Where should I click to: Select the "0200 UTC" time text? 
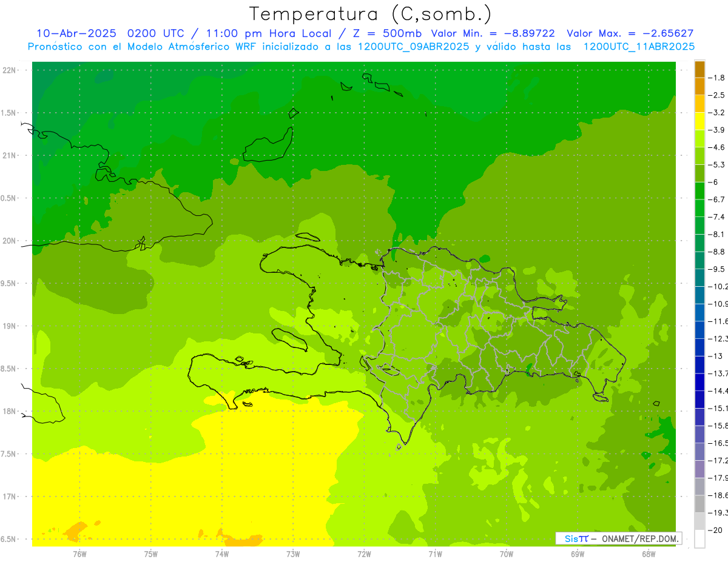(155, 33)
